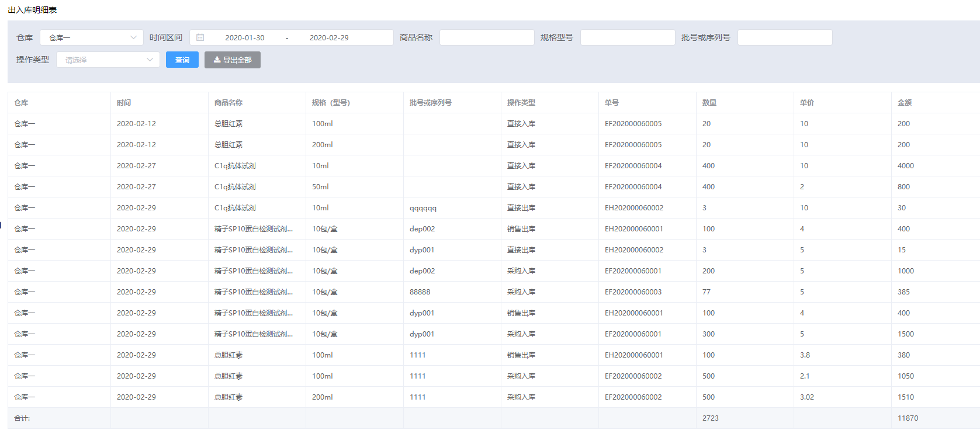Click the total amount 11870 cell
This screenshot has height=430, width=980.
(908, 418)
